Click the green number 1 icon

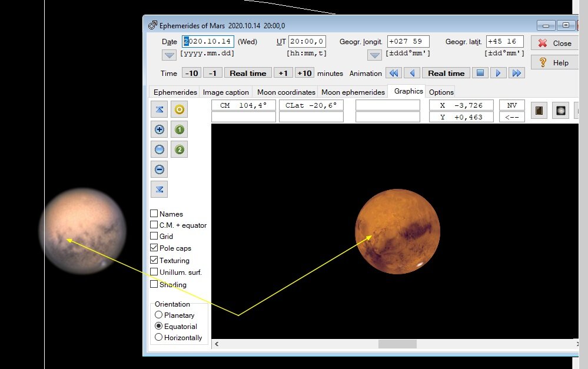pyautogui.click(x=180, y=129)
